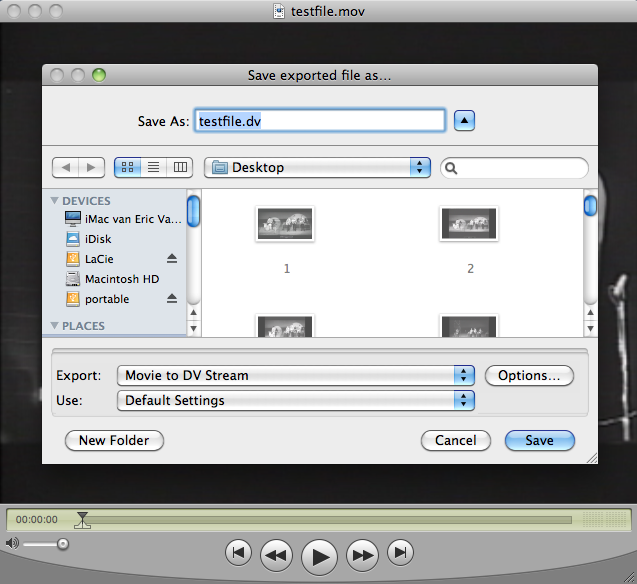Click the Save As filename field
This screenshot has height=584, width=637.
(320, 121)
